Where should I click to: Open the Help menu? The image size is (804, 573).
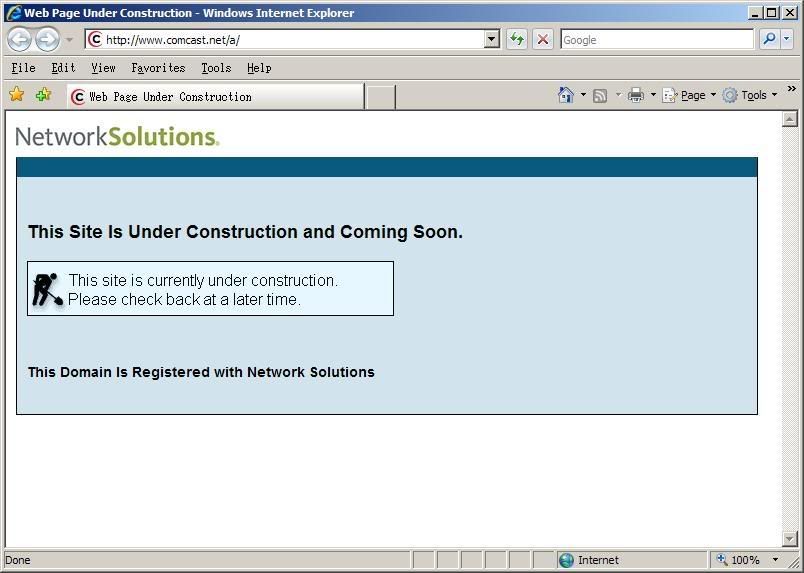[x=259, y=68]
